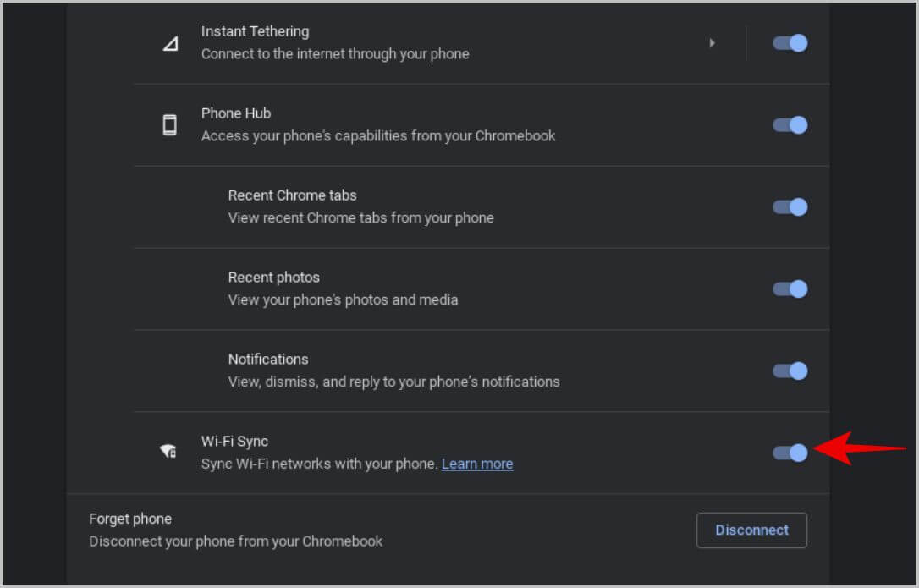Select the Notifications label
Screen dimensions: 919x588
point(268,360)
